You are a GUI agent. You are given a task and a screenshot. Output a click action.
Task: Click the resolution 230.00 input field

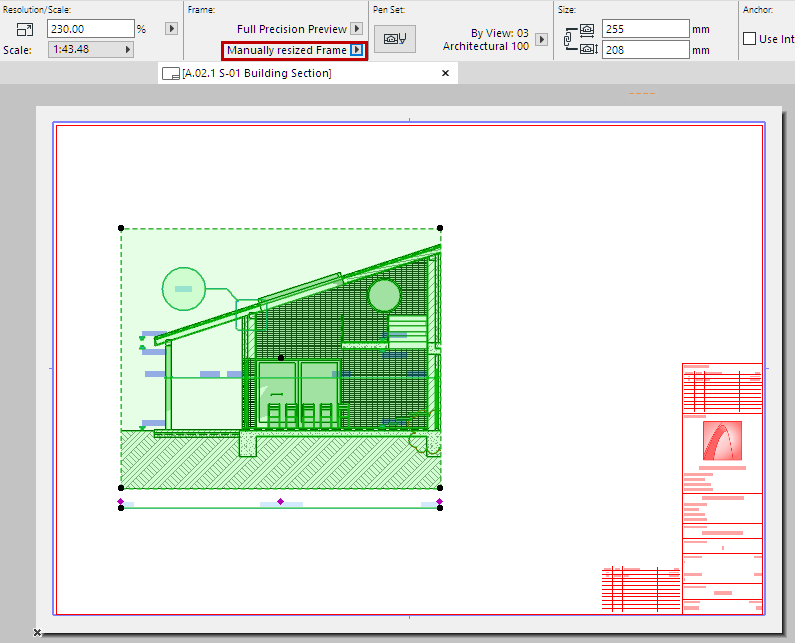[91, 29]
